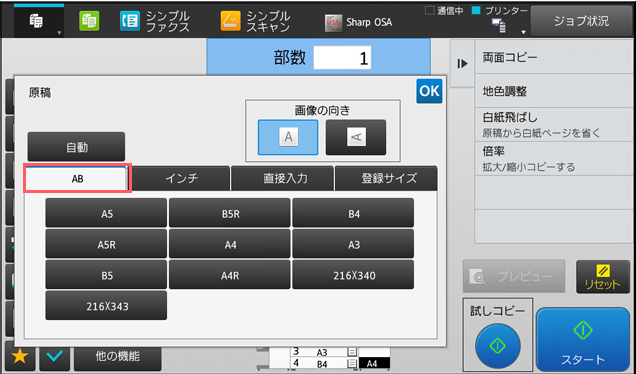Set original size to 自動
Screen dimensions: 636x374
(76, 147)
